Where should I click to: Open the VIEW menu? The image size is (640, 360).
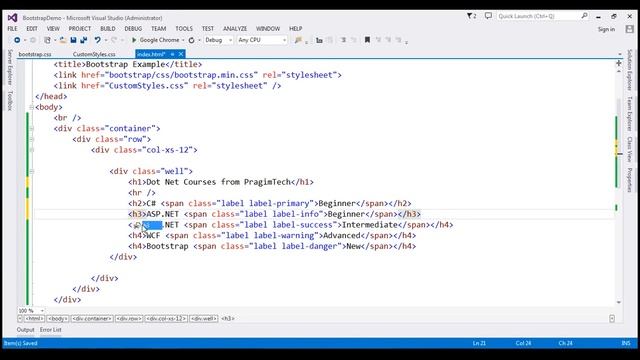click(x=53, y=29)
